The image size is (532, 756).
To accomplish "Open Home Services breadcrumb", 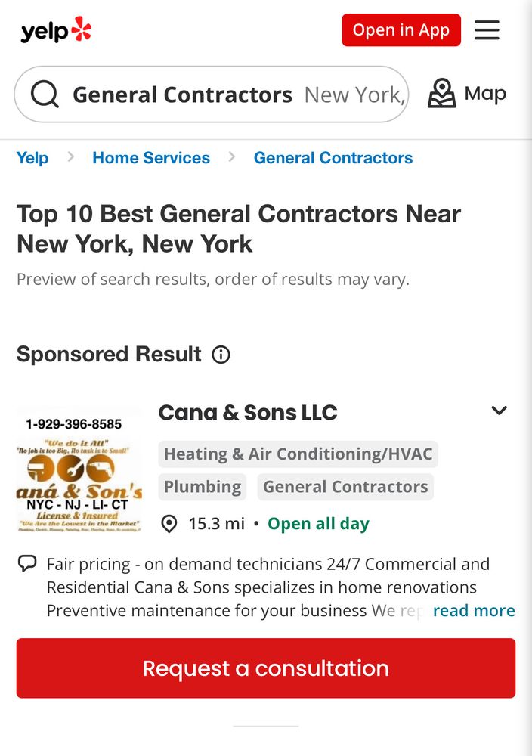I will (x=151, y=158).
